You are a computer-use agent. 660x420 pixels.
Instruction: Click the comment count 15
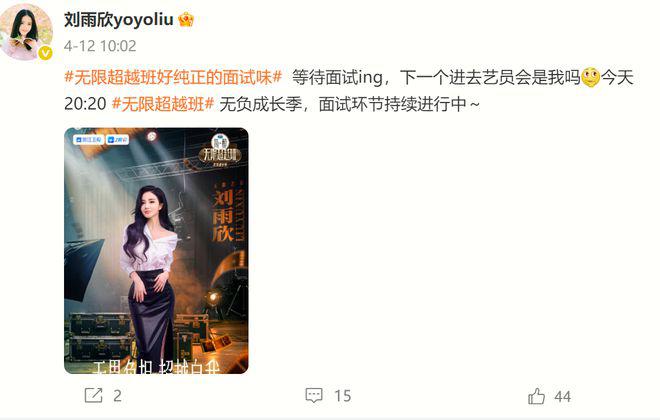coord(342,396)
